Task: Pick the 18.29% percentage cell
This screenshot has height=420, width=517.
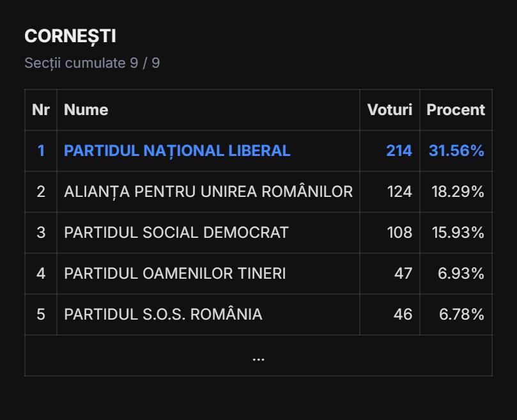Action: coord(458,192)
